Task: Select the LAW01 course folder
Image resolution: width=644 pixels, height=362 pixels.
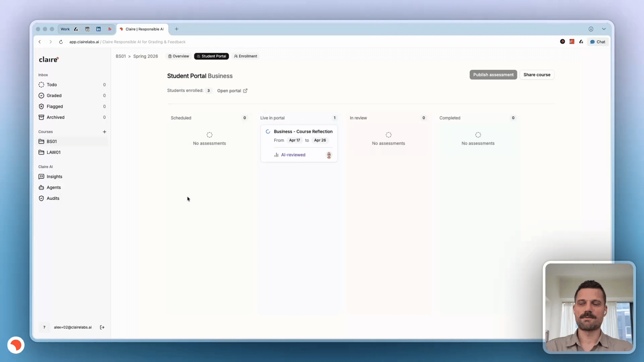Action: click(53, 152)
